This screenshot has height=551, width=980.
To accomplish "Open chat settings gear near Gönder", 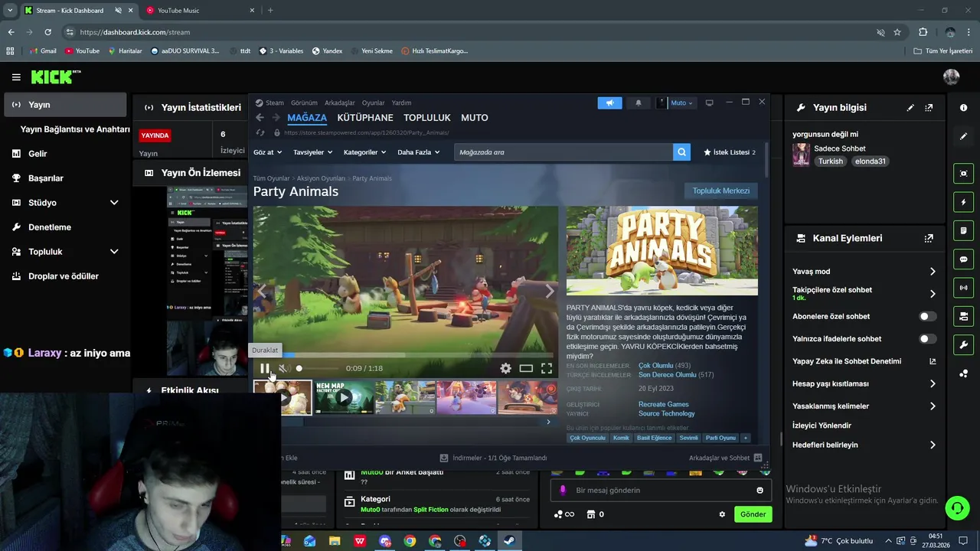I will tap(722, 514).
